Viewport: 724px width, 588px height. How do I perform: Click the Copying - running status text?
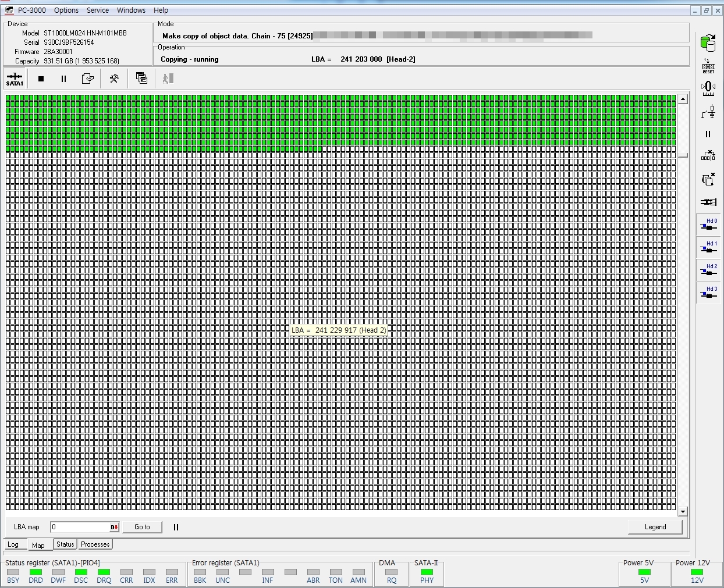point(190,59)
